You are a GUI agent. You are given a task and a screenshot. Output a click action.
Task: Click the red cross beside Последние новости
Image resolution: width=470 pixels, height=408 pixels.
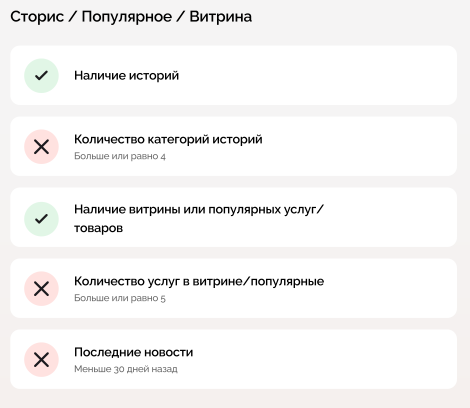41,360
